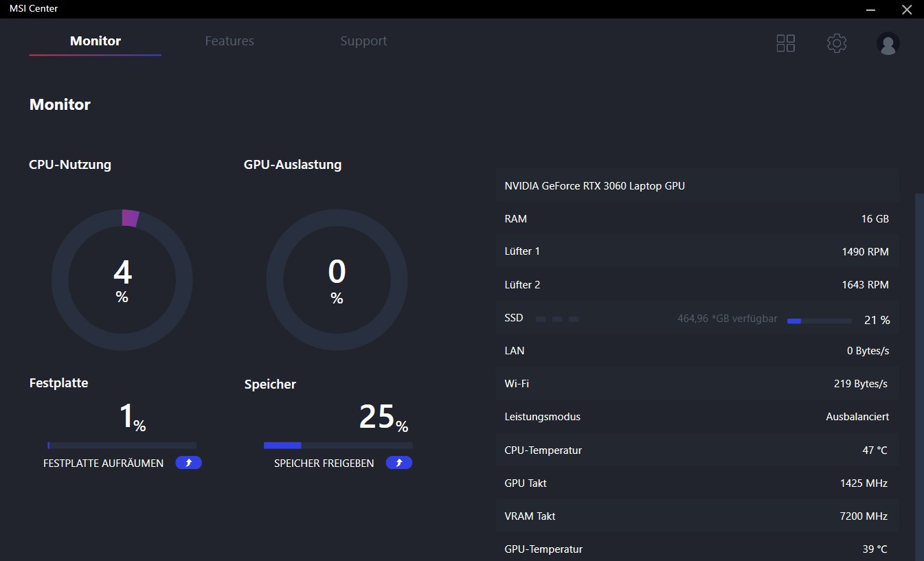The width and height of the screenshot is (924, 561).
Task: Click the 0 Bytes/s value
Action: tap(868, 351)
